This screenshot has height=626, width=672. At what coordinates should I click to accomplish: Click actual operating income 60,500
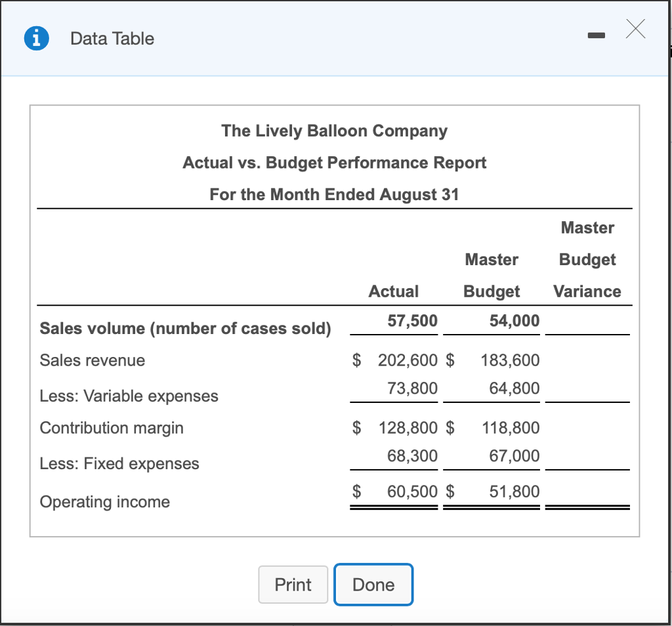pos(412,491)
